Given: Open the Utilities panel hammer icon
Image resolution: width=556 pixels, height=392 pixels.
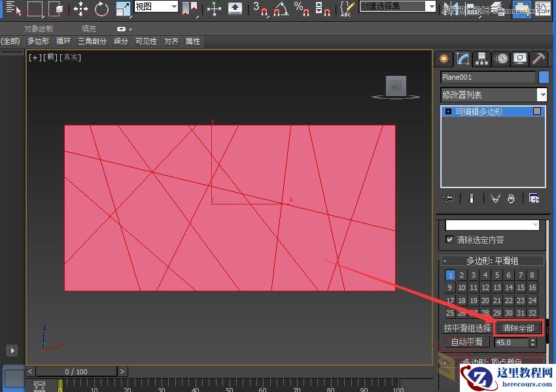Looking at the screenshot, I should [x=538, y=59].
